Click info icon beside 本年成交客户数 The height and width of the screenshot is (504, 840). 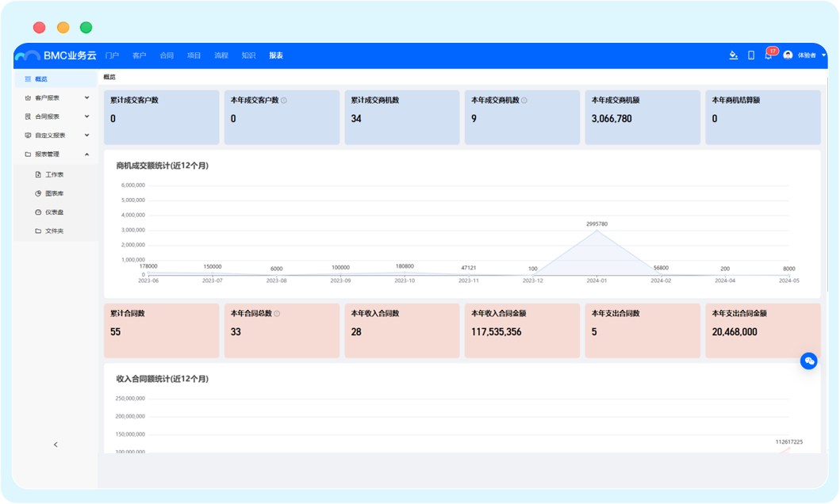click(x=284, y=101)
